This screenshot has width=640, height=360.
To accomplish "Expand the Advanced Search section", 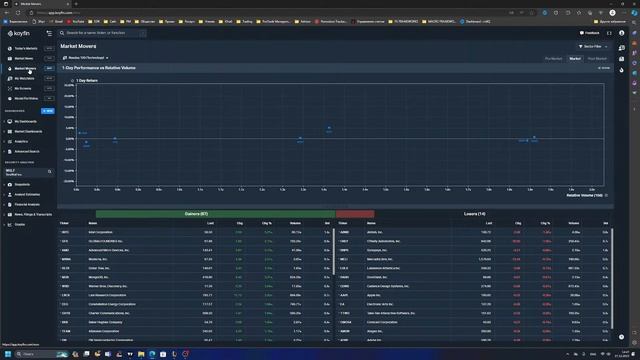I will [x=27, y=151].
